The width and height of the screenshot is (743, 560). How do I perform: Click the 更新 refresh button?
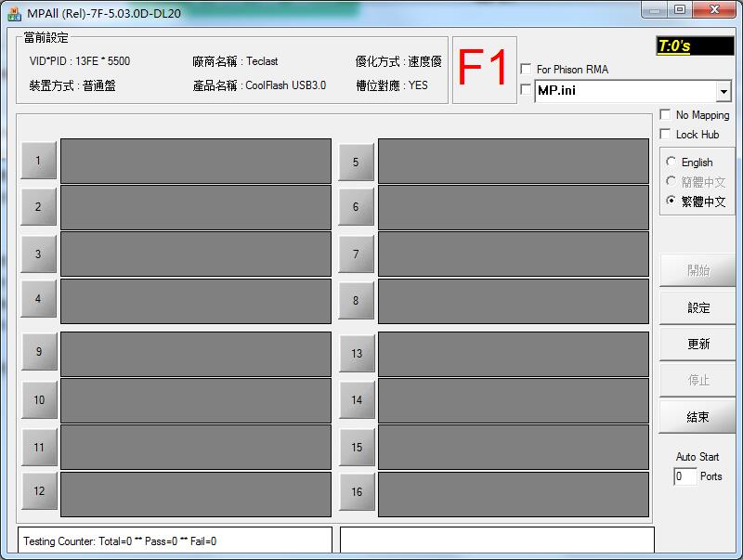pos(697,344)
